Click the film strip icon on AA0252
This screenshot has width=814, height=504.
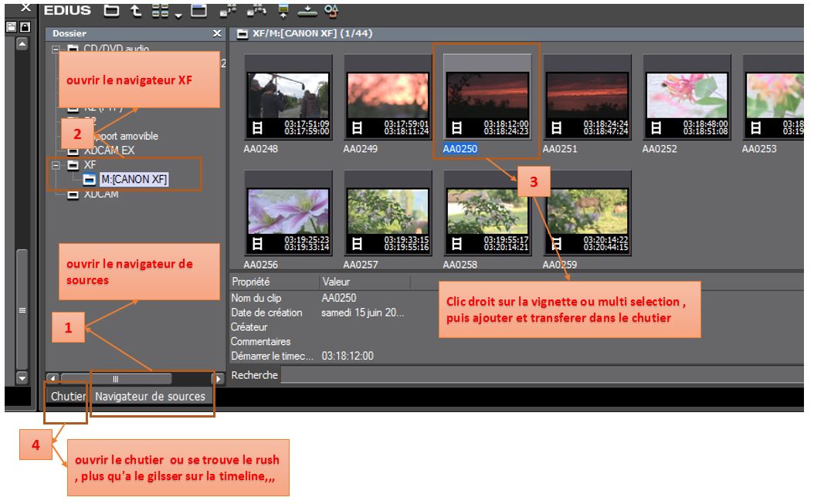point(656,127)
